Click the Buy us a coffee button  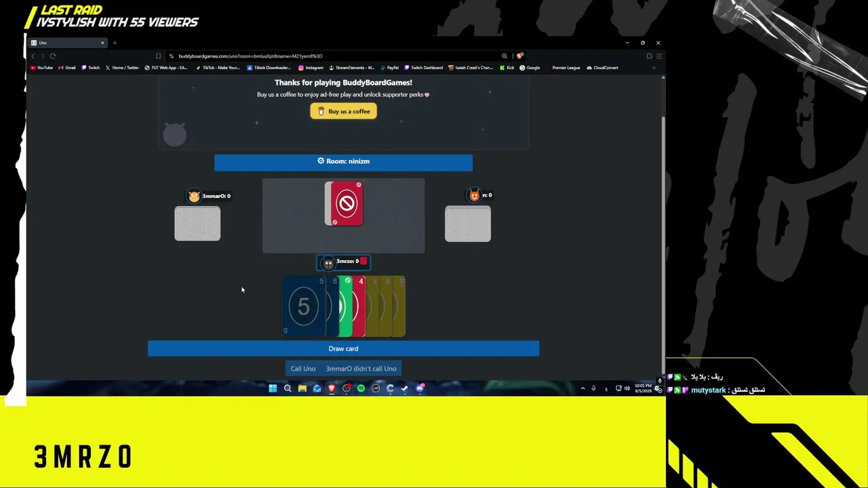[343, 111]
